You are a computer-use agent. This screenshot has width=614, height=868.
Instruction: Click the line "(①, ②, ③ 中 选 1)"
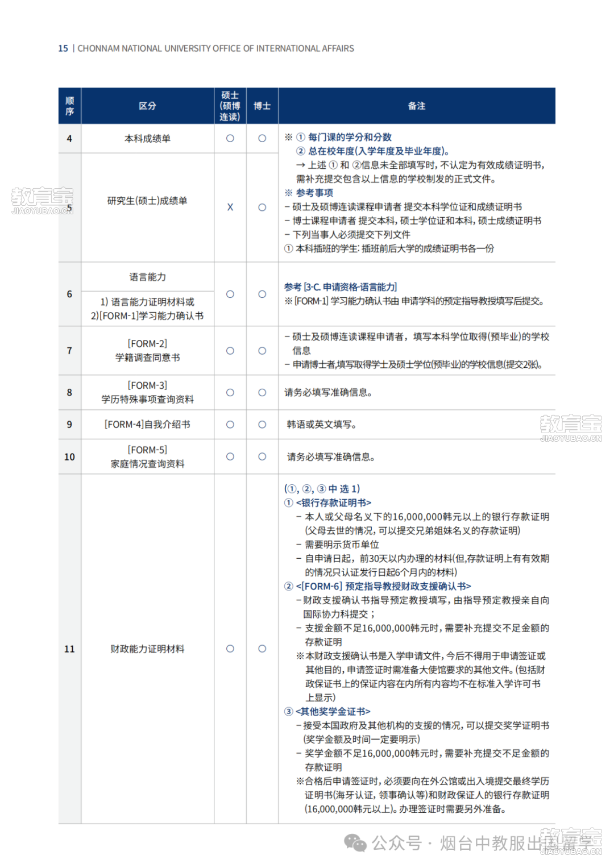322,489
